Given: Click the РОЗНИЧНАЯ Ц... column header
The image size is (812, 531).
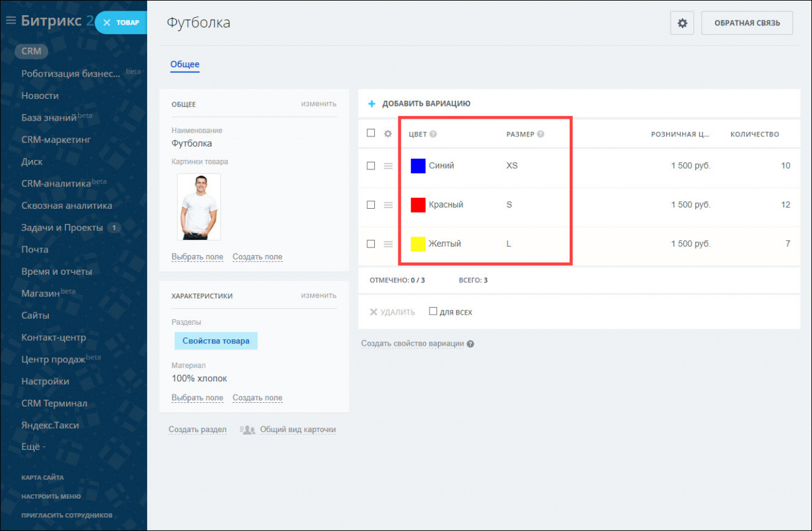Looking at the screenshot, I should click(x=681, y=134).
